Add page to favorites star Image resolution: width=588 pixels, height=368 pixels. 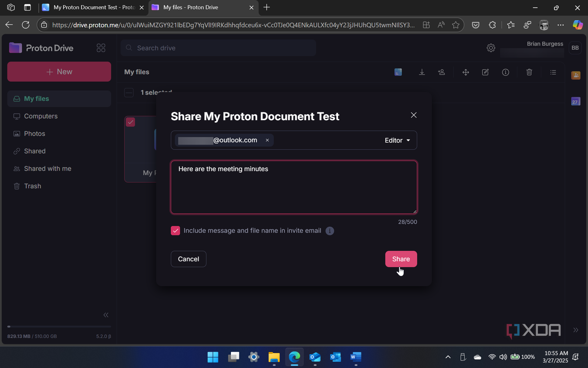(x=456, y=25)
